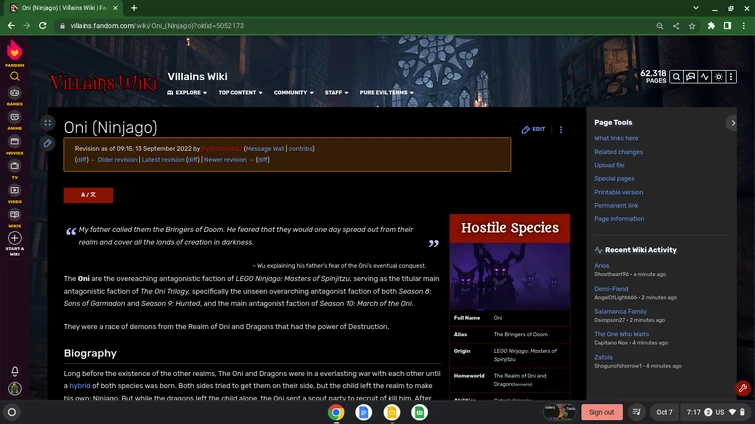Expand the Top Content menu
Viewport: 755px width, 424px height.
click(240, 92)
